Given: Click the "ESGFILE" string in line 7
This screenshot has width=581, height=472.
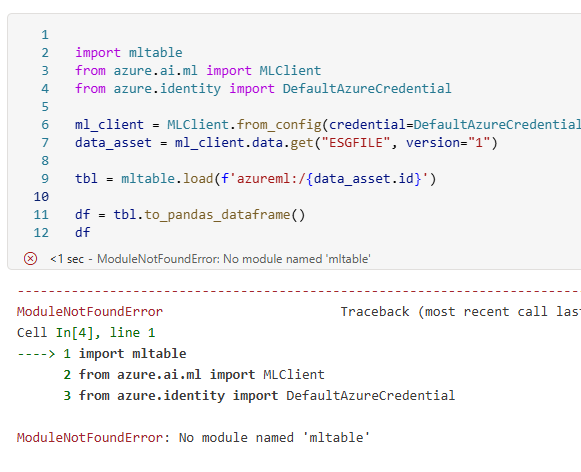Looking at the screenshot, I should (356, 143).
